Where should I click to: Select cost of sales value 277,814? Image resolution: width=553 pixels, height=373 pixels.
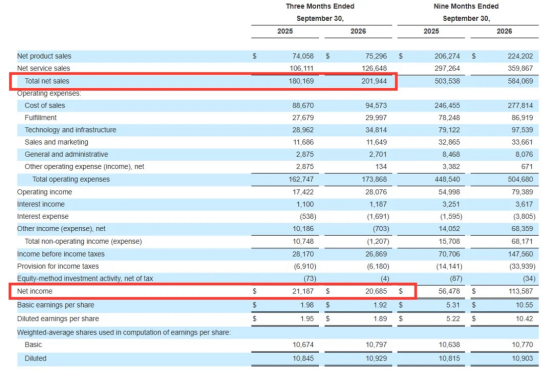(x=520, y=105)
